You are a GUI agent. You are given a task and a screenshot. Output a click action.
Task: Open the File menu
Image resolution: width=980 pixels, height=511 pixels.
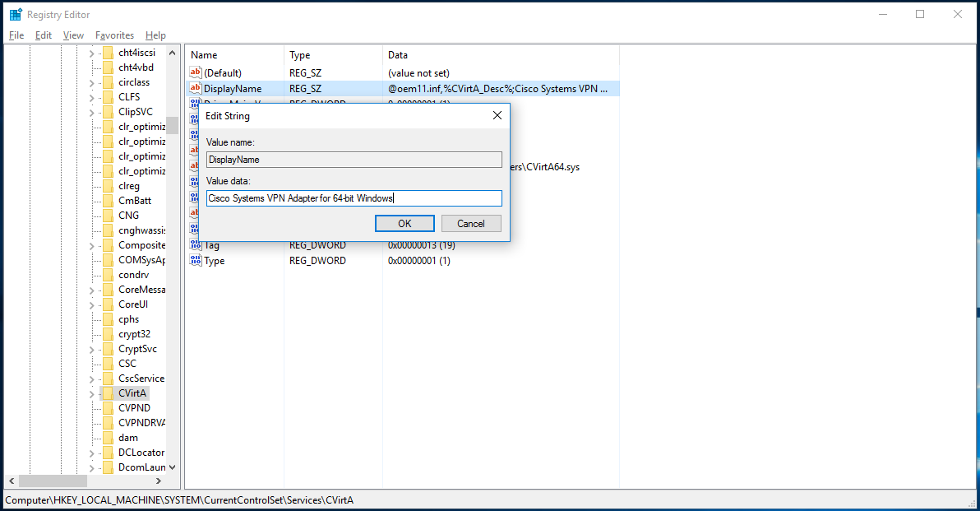(16, 35)
